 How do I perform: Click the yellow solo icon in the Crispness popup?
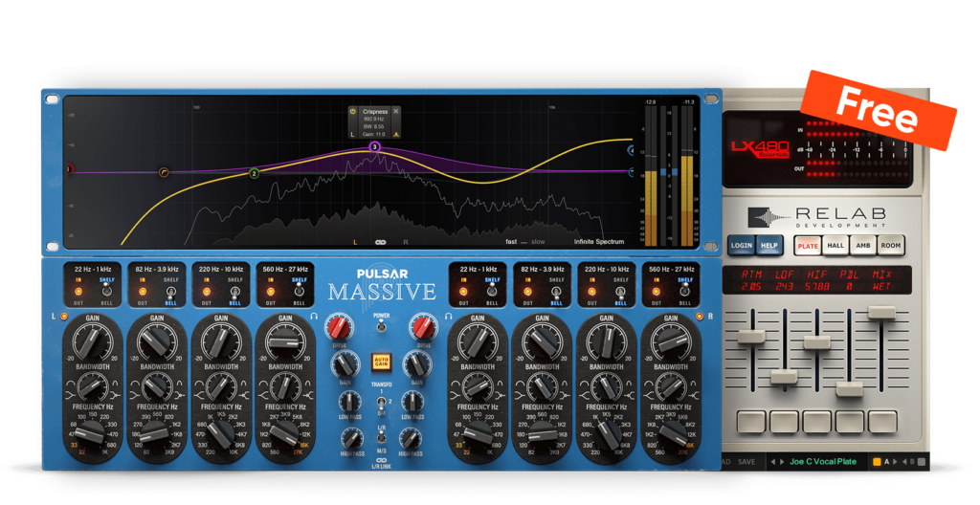(x=395, y=134)
